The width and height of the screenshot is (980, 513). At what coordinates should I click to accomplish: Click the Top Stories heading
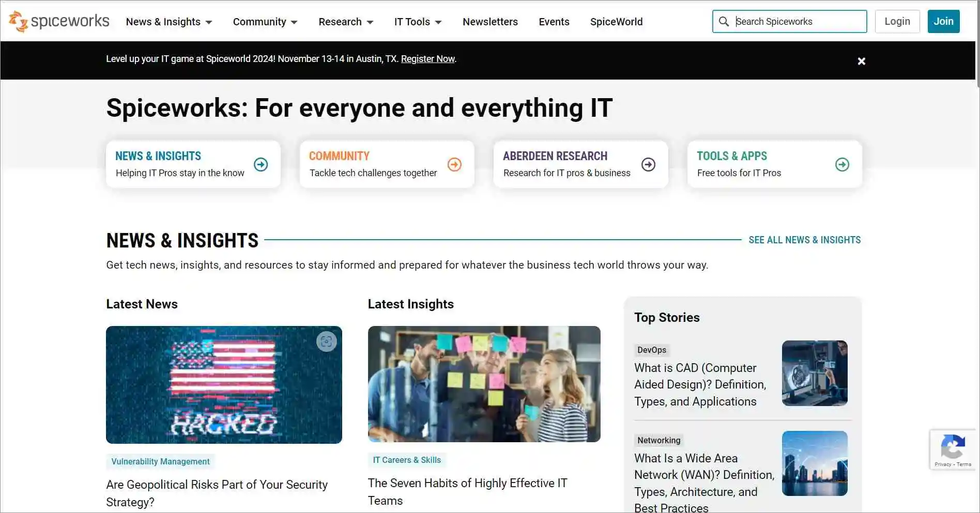pyautogui.click(x=667, y=317)
